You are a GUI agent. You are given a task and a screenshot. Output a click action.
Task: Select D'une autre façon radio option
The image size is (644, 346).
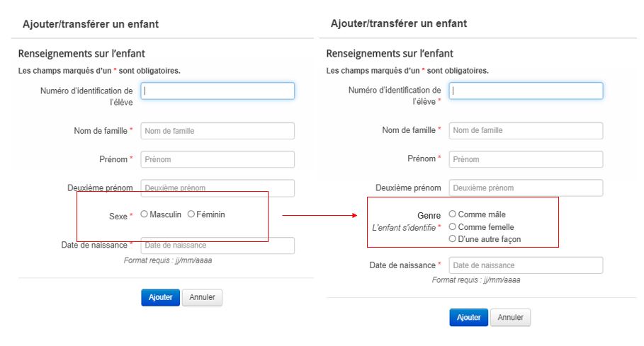click(x=452, y=238)
